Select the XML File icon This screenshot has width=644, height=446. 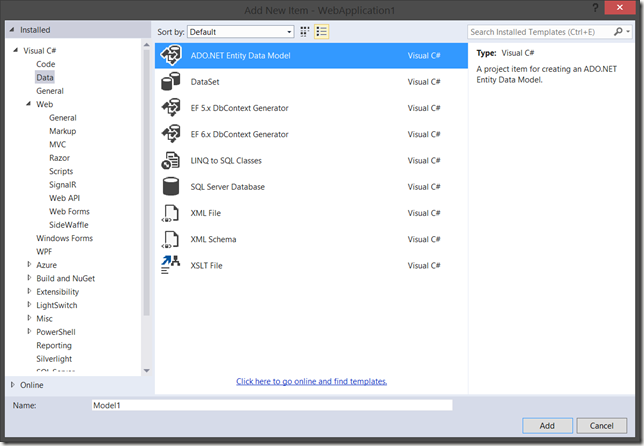[x=171, y=213]
